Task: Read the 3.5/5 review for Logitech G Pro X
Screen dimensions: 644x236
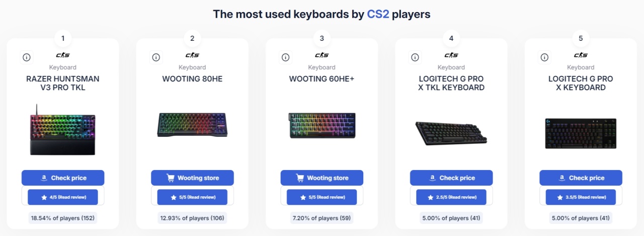Action: tap(581, 197)
